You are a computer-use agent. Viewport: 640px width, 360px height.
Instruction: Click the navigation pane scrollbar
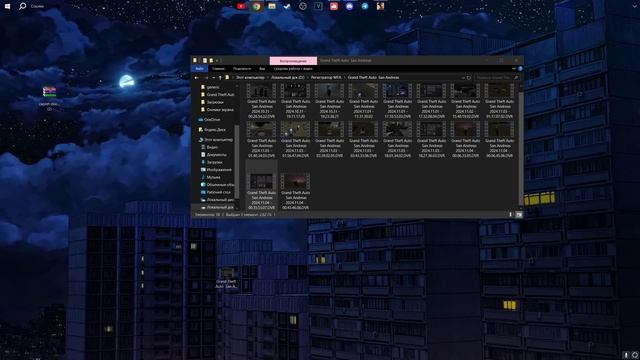pyautogui.click(x=237, y=163)
